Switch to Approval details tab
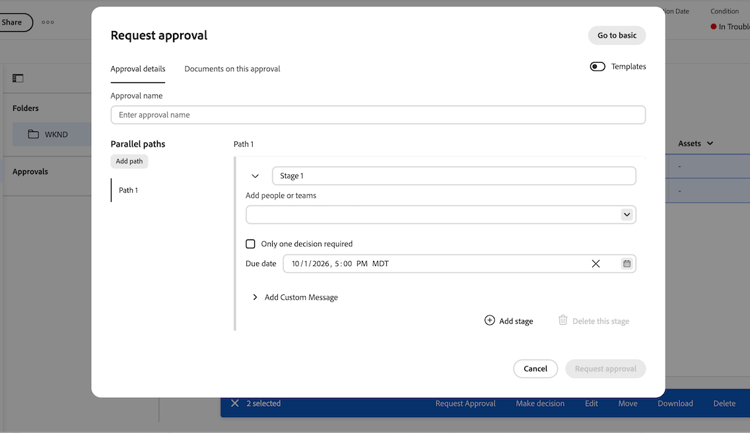The width and height of the screenshot is (750, 433). [138, 69]
